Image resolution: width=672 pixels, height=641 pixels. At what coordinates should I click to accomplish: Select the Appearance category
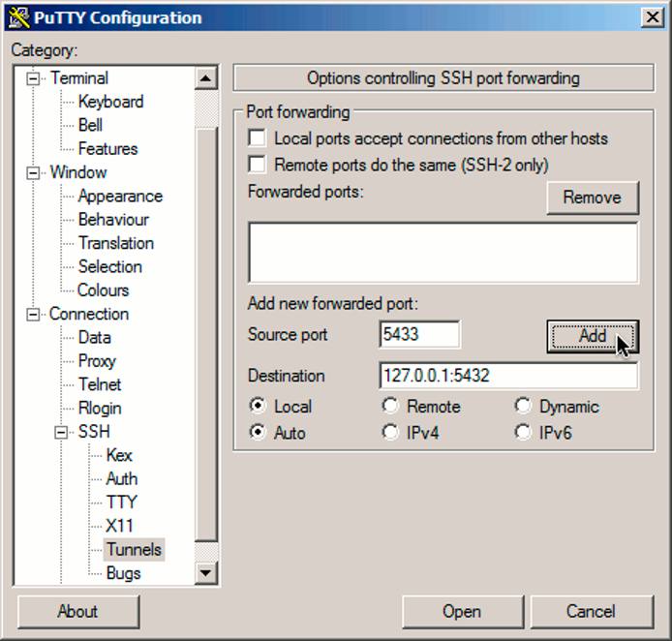pyautogui.click(x=120, y=196)
